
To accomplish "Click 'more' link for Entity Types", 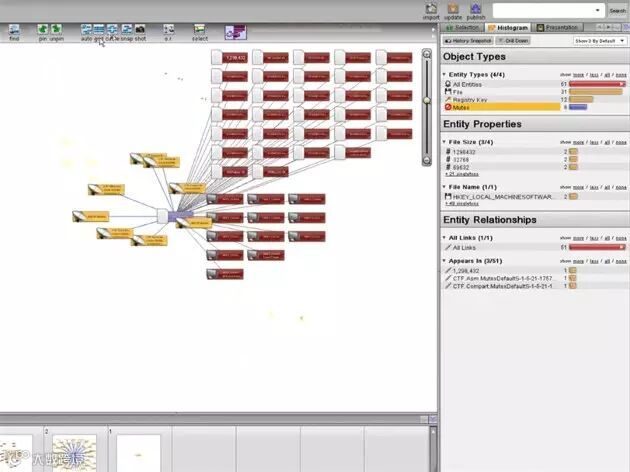I will click(x=578, y=75).
